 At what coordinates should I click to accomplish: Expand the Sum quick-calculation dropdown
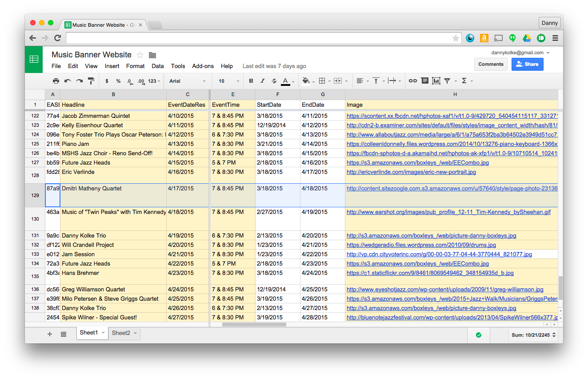533,335
